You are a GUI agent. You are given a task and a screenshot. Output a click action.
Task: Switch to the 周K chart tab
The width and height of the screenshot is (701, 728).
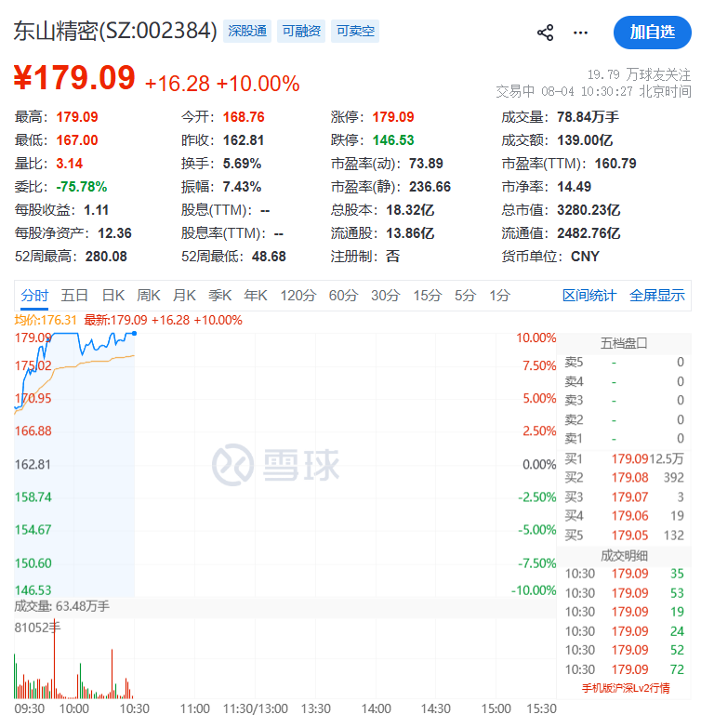[149, 296]
